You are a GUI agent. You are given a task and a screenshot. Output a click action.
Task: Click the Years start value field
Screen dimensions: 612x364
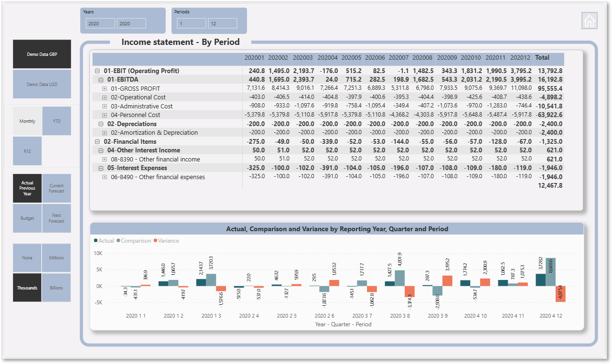[x=100, y=23]
